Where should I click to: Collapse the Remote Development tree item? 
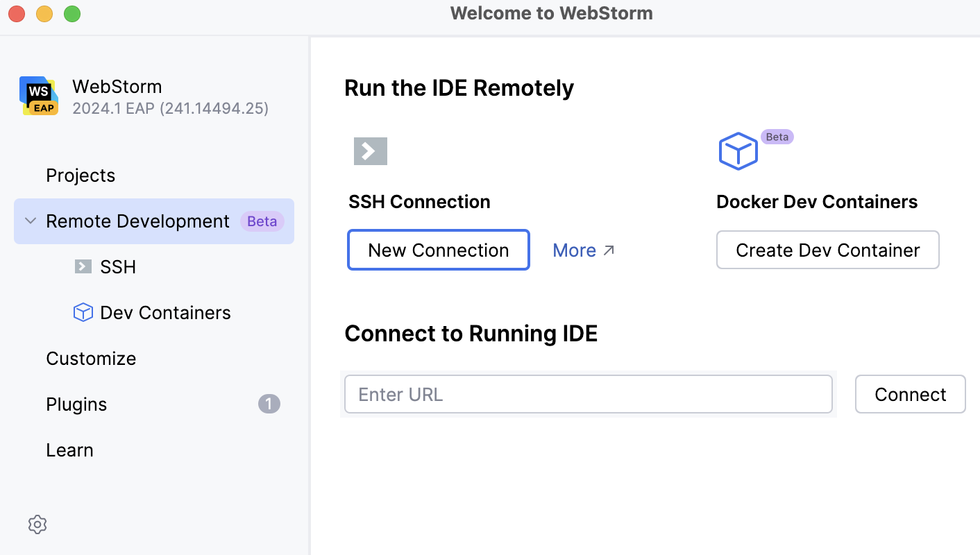coord(29,221)
